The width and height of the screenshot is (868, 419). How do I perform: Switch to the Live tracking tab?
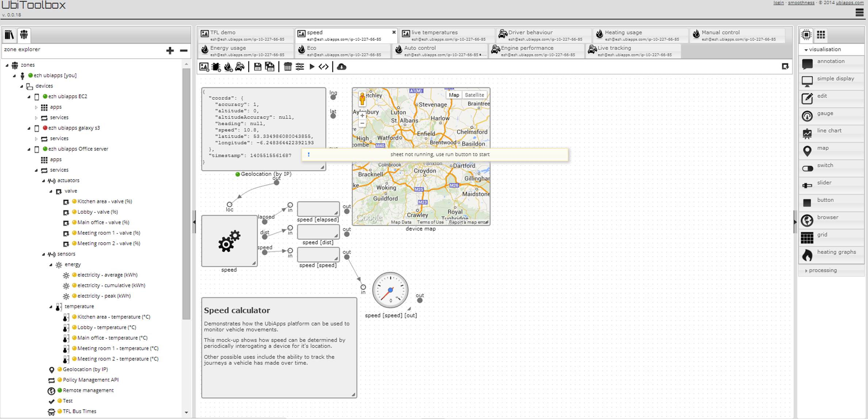(x=614, y=48)
